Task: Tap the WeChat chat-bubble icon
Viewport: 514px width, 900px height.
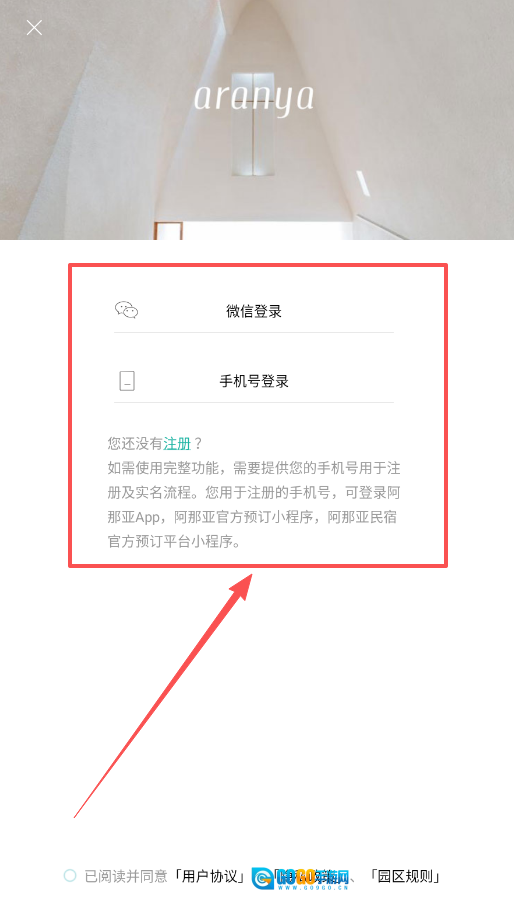Action: (127, 311)
